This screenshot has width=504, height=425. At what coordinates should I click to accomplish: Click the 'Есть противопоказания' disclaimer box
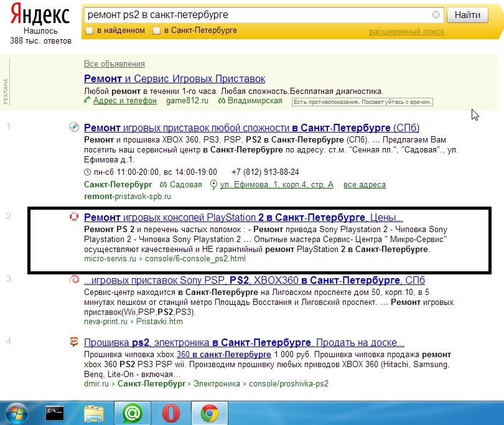(x=362, y=102)
